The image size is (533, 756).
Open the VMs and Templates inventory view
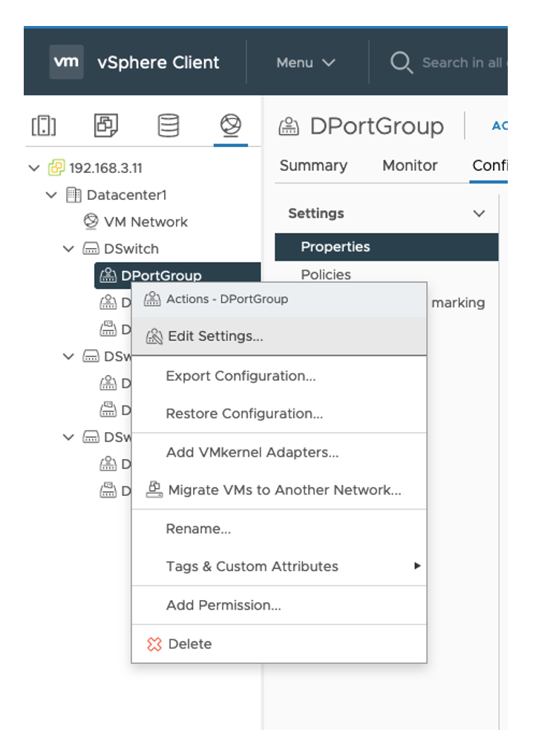pos(106,126)
